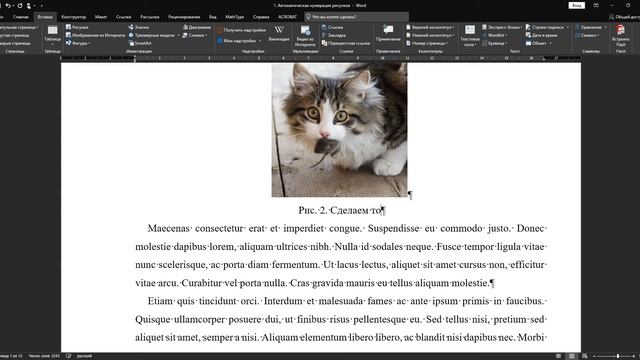
Task: Click paragraph starting 'Maecenas consectetur'
Action: 341,256
